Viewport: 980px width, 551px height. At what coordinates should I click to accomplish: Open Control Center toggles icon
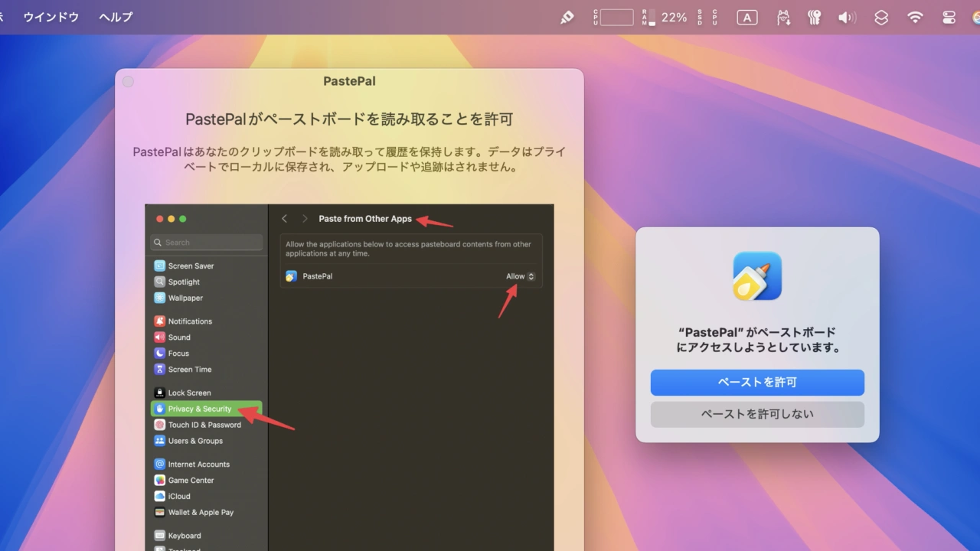coord(949,17)
